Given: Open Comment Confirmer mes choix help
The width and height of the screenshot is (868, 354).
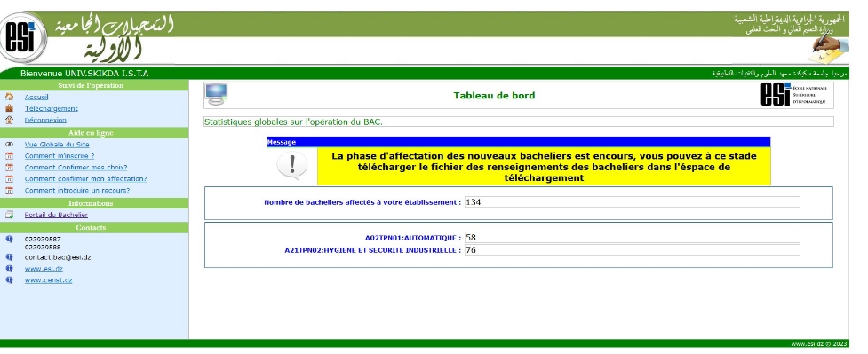Looking at the screenshot, I should 76,168.
